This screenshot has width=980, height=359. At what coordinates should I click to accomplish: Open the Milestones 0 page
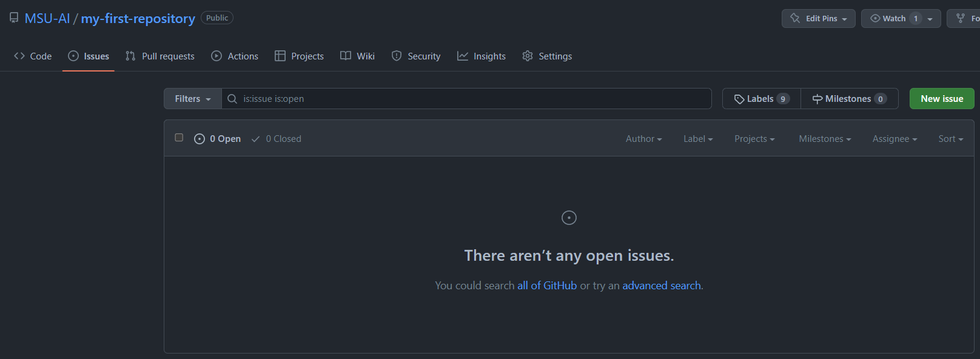pos(850,99)
